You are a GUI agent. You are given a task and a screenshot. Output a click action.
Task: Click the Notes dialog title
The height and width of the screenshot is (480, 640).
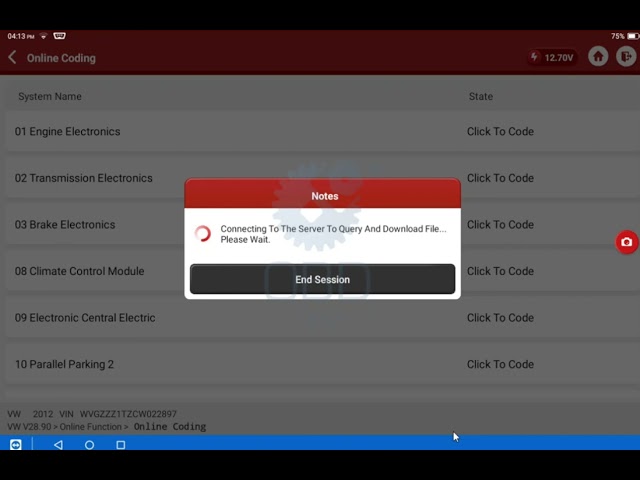324,196
